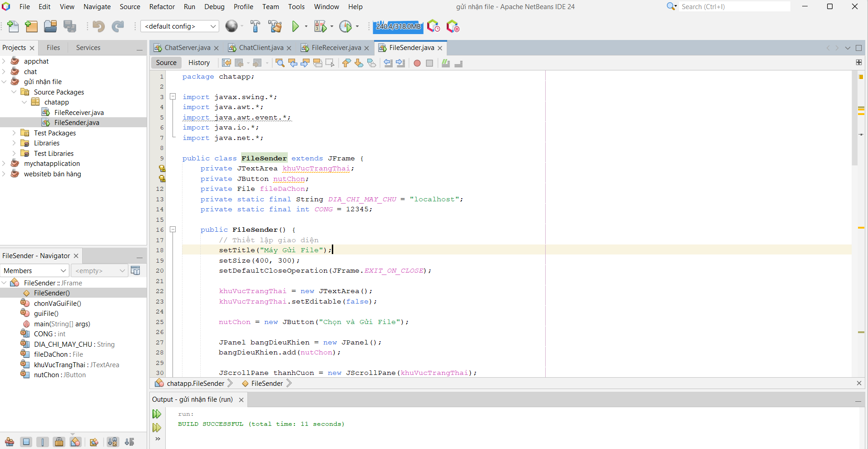Screen dimensions: 868x449
Task: Click the Build Project hammer icon
Action: point(255,26)
